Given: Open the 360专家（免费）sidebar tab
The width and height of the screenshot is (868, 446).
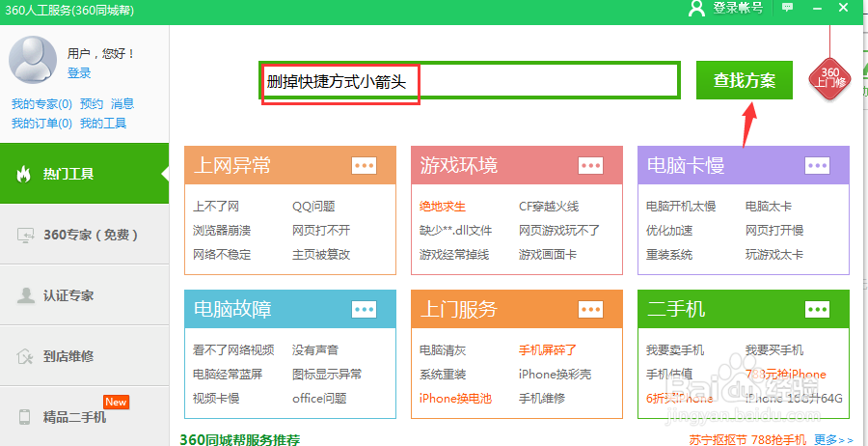Looking at the screenshot, I should click(x=84, y=235).
